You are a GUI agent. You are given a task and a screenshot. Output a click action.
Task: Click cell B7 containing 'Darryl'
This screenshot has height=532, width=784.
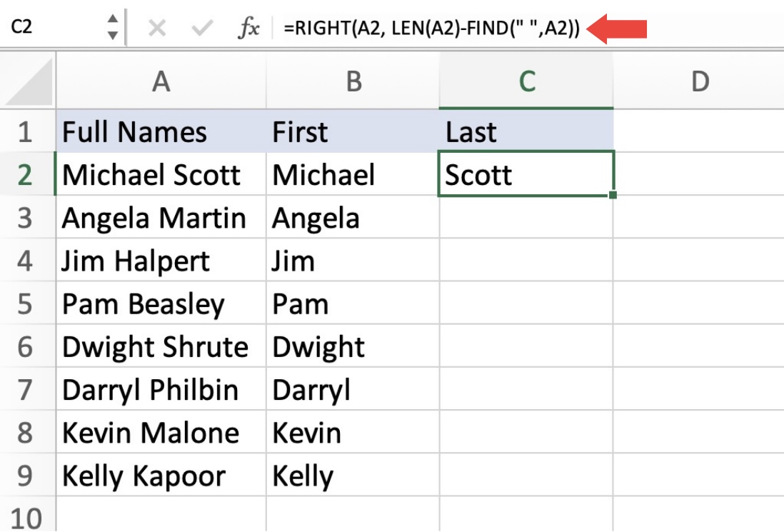pyautogui.click(x=353, y=389)
